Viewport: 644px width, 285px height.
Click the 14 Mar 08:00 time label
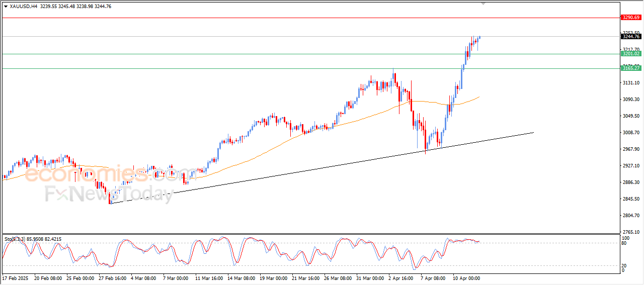pos(241,278)
